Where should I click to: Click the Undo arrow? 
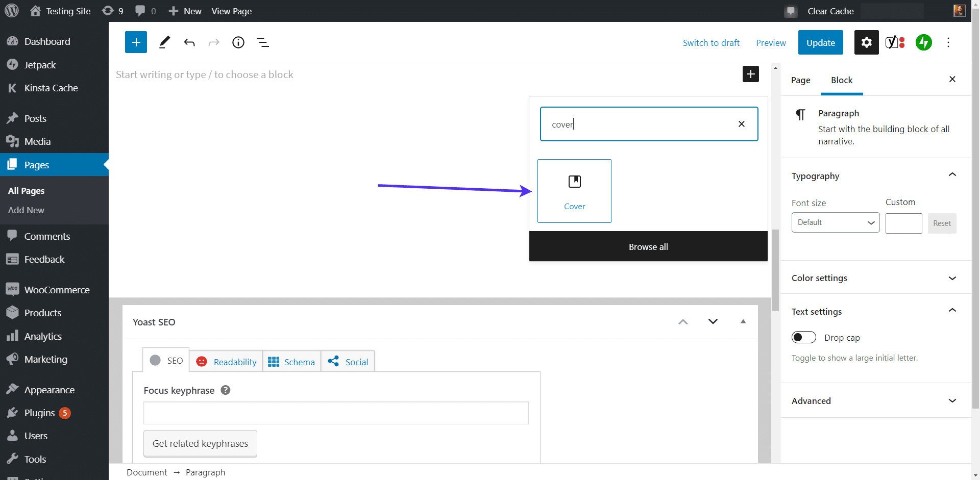(189, 42)
